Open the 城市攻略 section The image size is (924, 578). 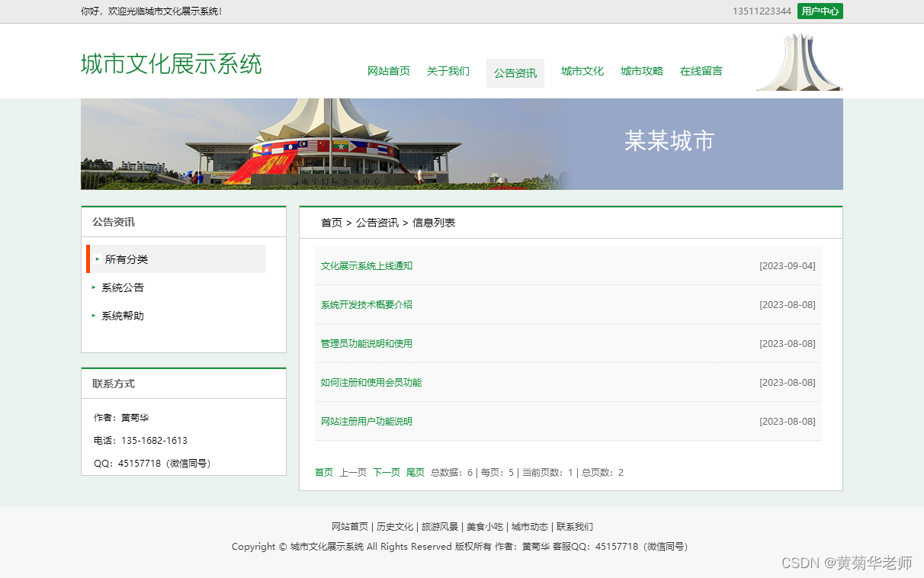pos(641,71)
